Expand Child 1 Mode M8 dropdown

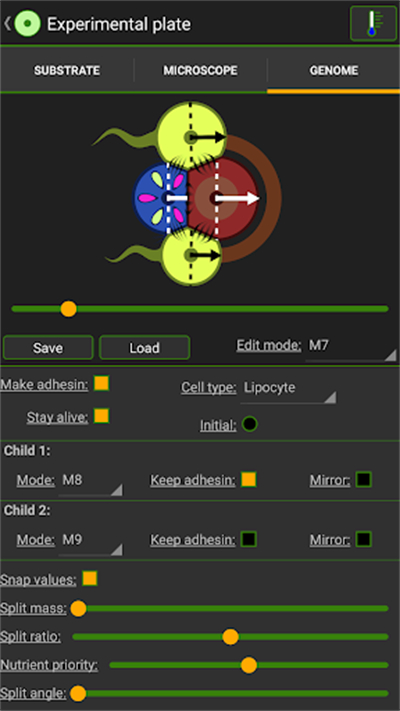point(90,483)
